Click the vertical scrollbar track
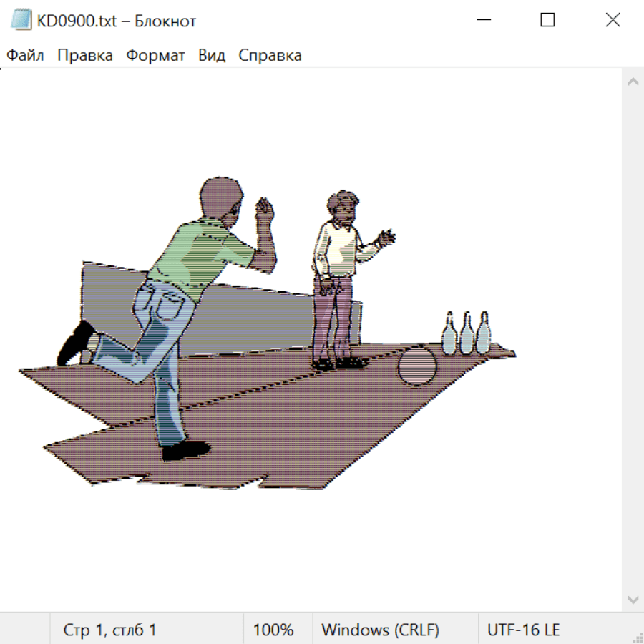This screenshot has width=644, height=644. pos(633,340)
